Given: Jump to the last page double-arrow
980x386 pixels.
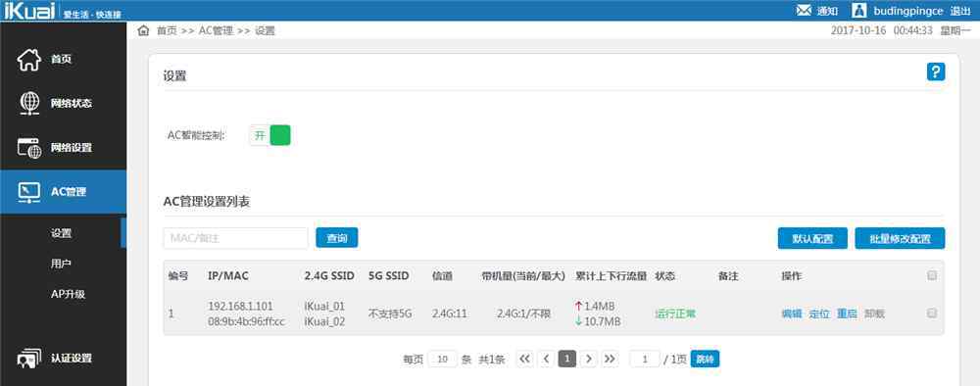Looking at the screenshot, I should tap(610, 359).
